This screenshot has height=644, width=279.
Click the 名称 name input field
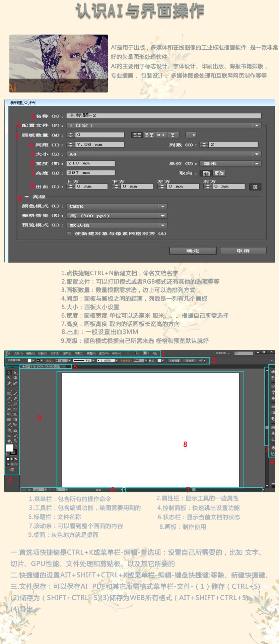pos(163,116)
